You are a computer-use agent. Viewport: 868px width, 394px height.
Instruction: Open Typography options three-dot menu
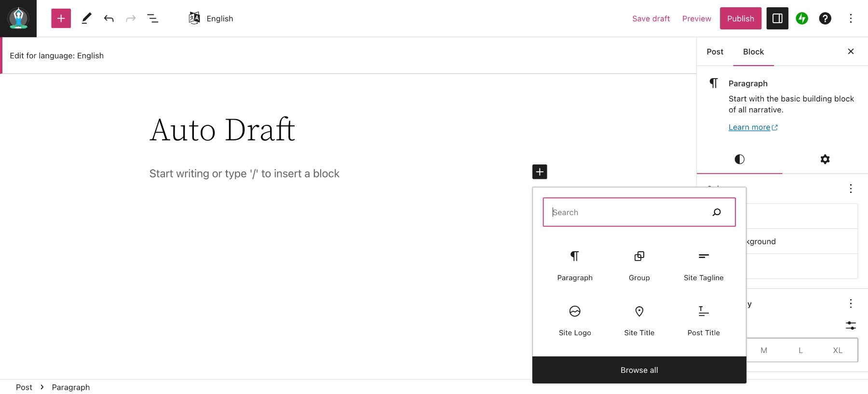point(850,303)
